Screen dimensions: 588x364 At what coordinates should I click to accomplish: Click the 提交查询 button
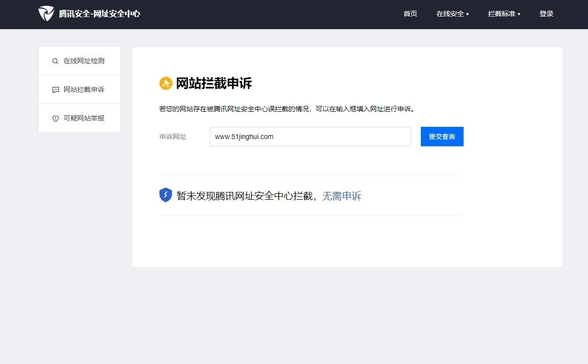coord(442,137)
